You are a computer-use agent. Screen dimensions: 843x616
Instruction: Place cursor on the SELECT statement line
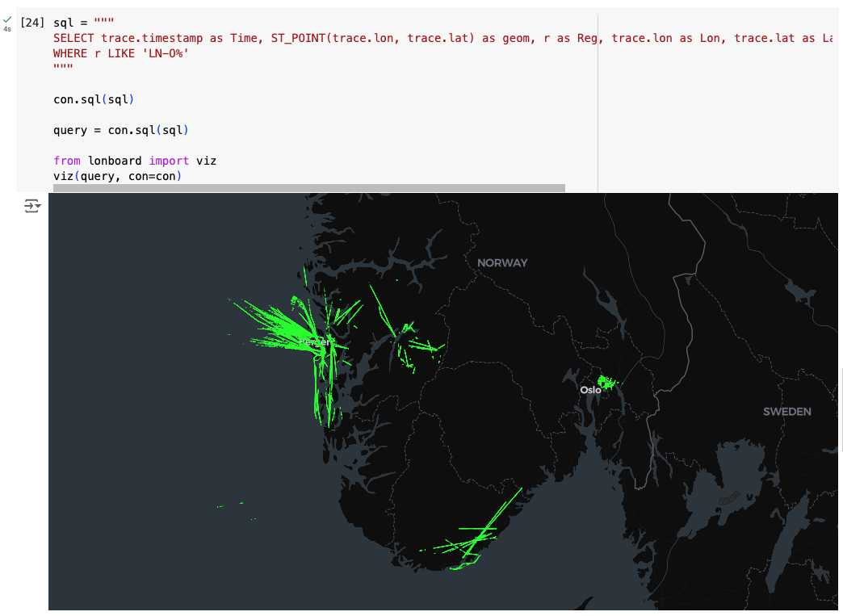[323, 38]
